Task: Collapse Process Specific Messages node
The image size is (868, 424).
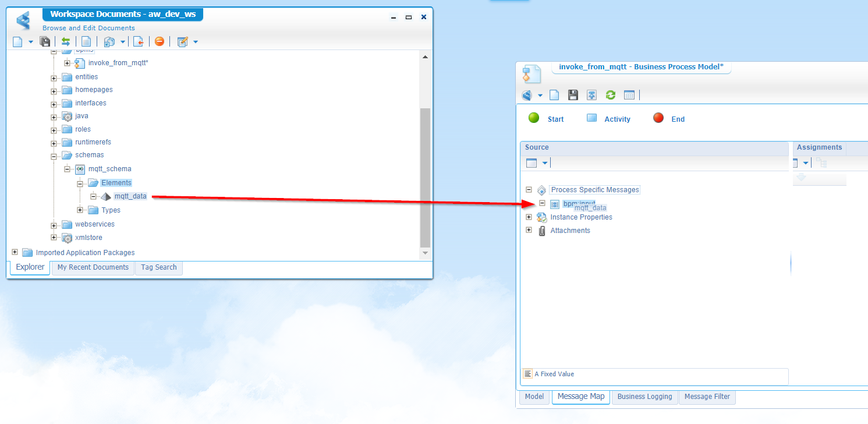Action: (x=529, y=189)
